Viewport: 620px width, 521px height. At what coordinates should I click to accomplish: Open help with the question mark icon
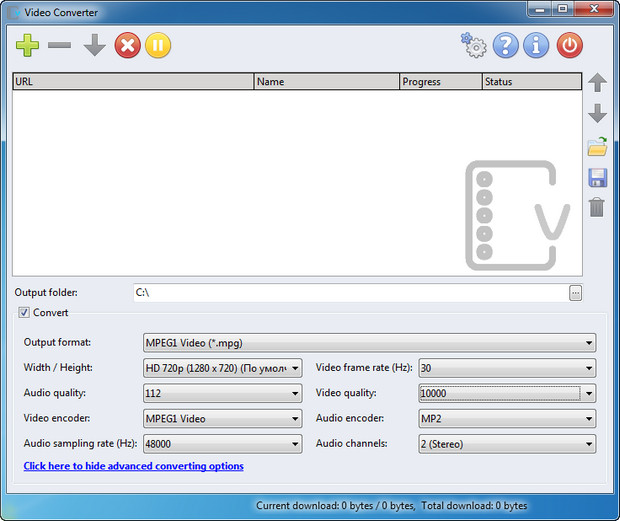(506, 45)
